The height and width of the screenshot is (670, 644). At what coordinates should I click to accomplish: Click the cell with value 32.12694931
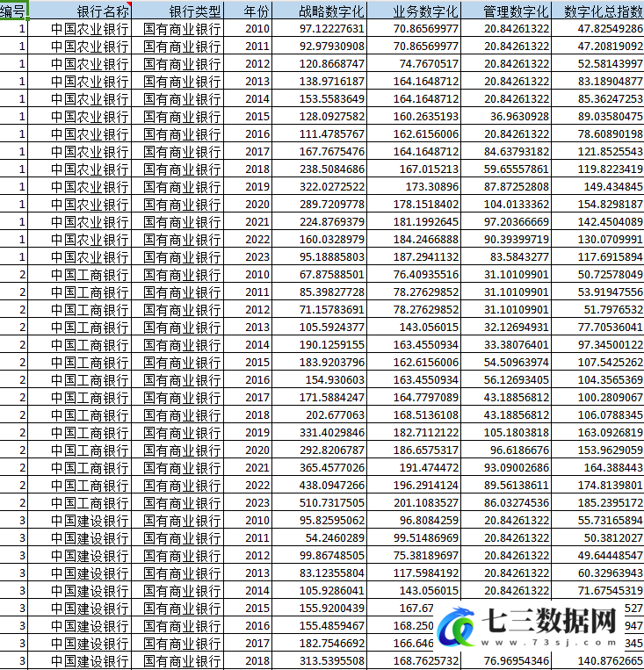click(x=506, y=327)
